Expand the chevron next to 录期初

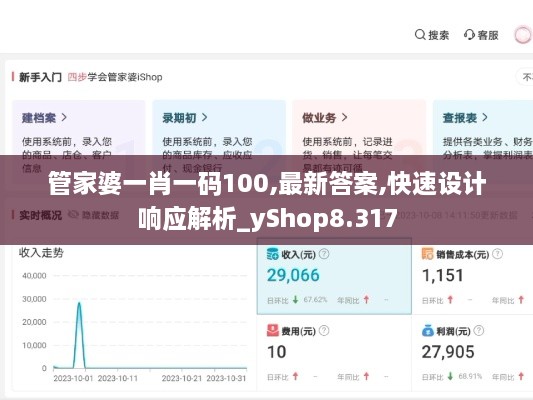point(204,118)
